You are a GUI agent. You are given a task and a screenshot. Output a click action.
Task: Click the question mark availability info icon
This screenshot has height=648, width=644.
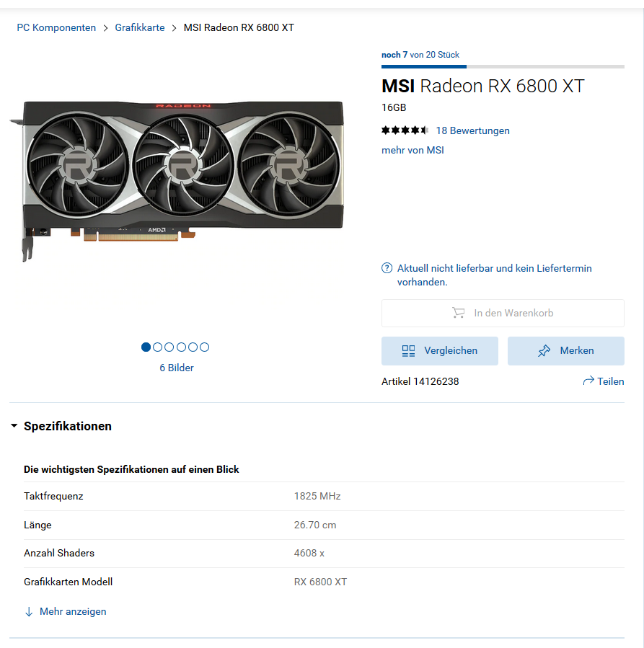pyautogui.click(x=387, y=268)
